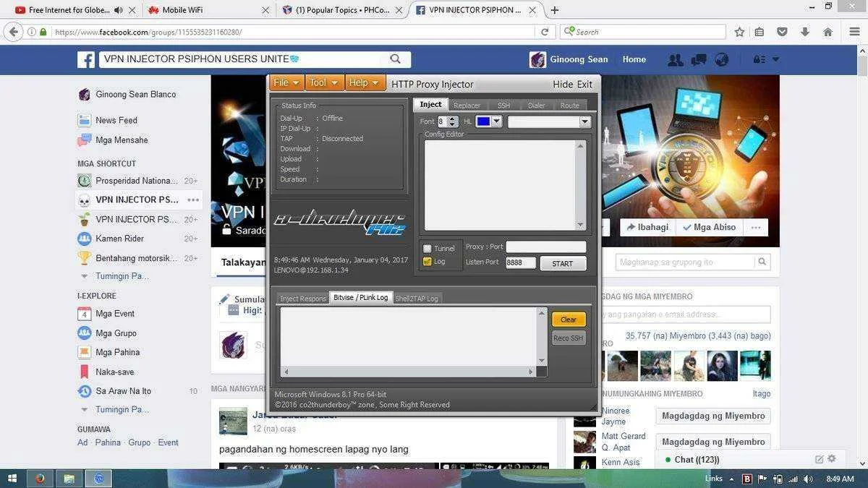Open the Tool menu in HTTP Proxy Injector
Viewport: 868px width, 488px height.
click(x=324, y=83)
